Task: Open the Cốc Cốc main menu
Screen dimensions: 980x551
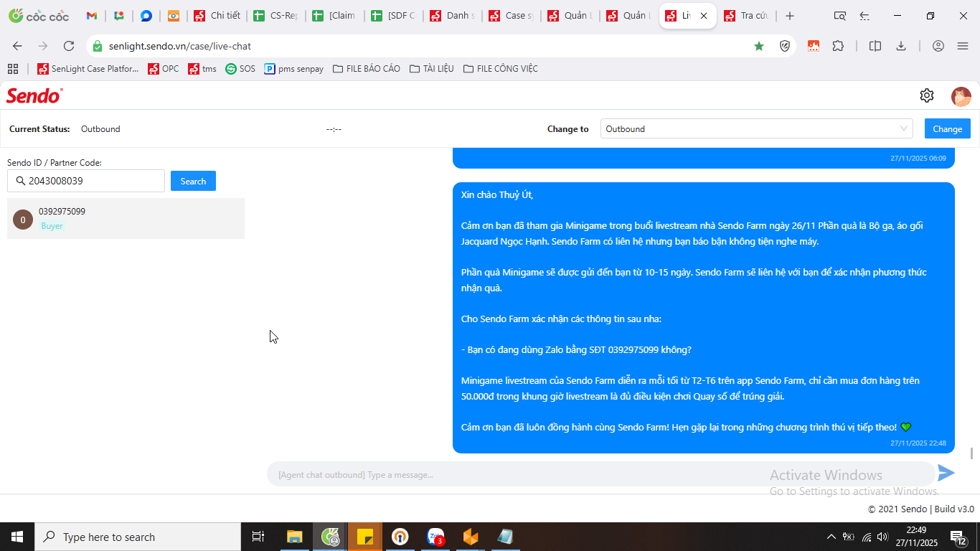Action: point(963,46)
